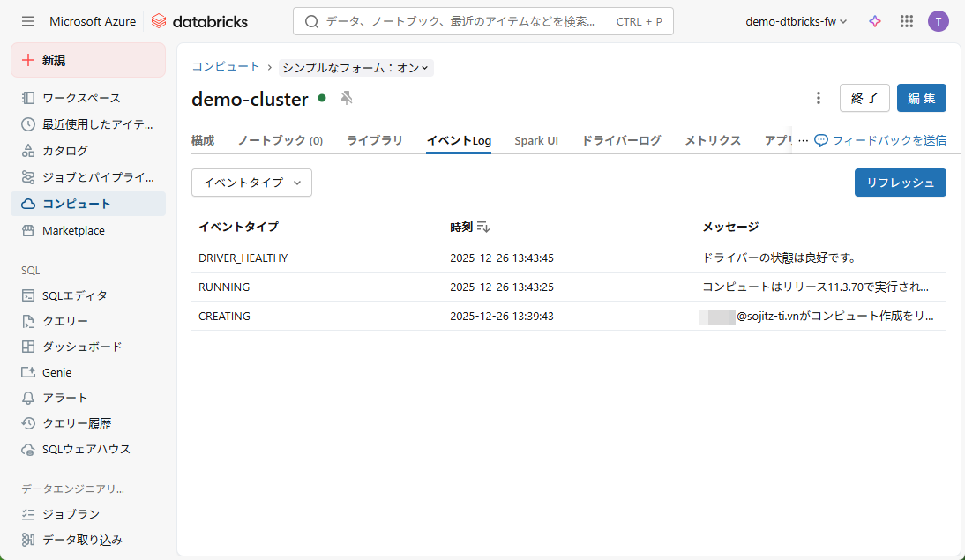Expand the イベントタイプ filter dropdown
Image resolution: width=965 pixels, height=560 pixels.
(251, 183)
